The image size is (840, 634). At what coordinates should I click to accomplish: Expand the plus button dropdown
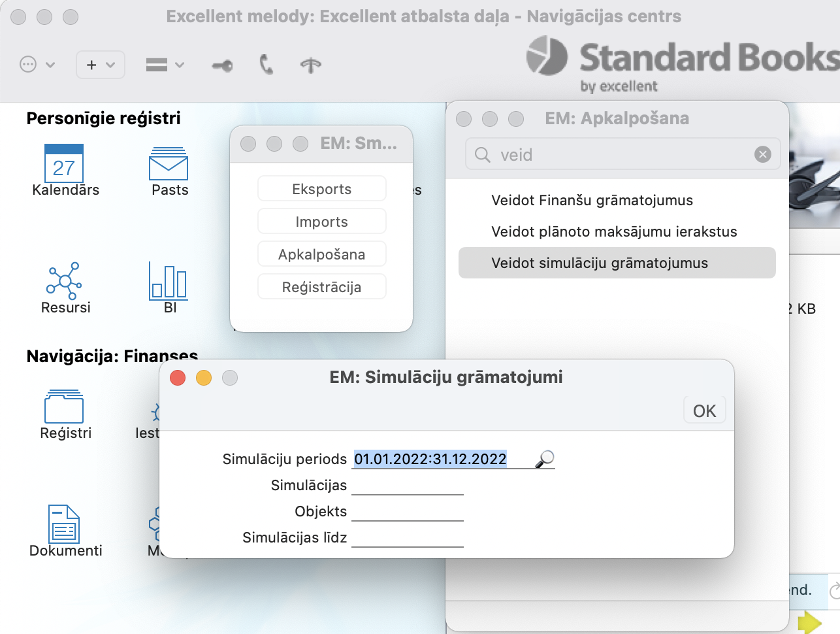tap(101, 65)
